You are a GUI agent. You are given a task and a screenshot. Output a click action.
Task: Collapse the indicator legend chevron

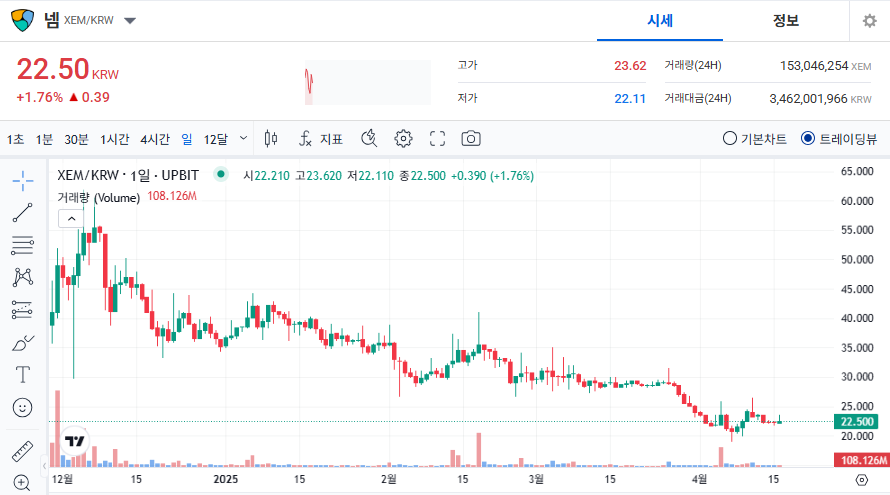click(x=71, y=219)
